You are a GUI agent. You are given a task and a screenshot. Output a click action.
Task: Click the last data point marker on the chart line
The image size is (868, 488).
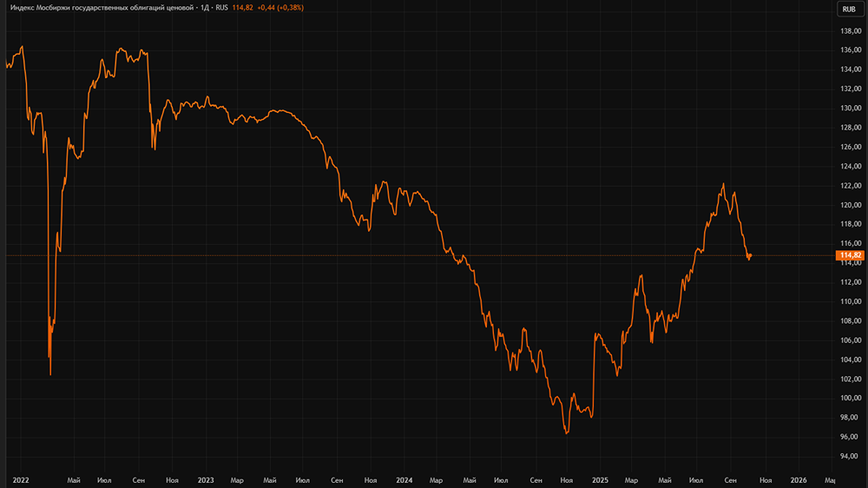[x=750, y=255]
